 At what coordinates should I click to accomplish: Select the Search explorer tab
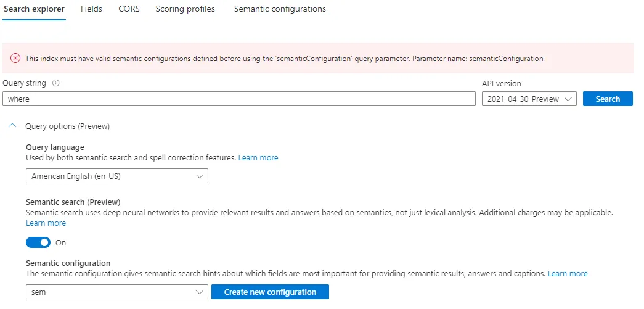tap(35, 9)
